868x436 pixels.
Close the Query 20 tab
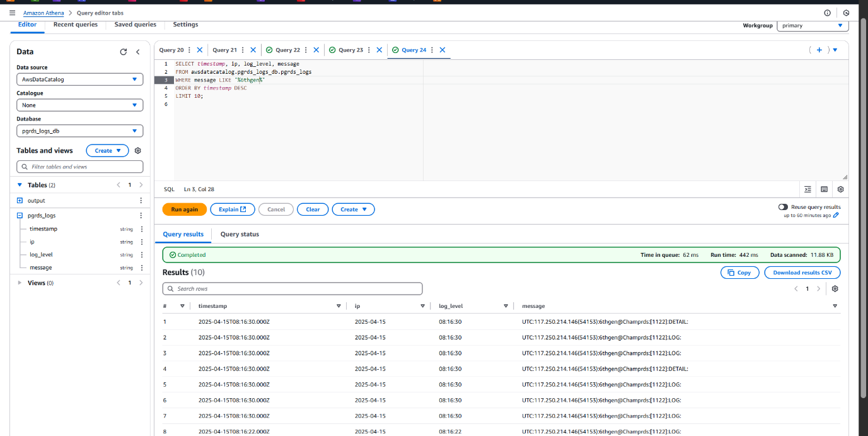(x=200, y=50)
